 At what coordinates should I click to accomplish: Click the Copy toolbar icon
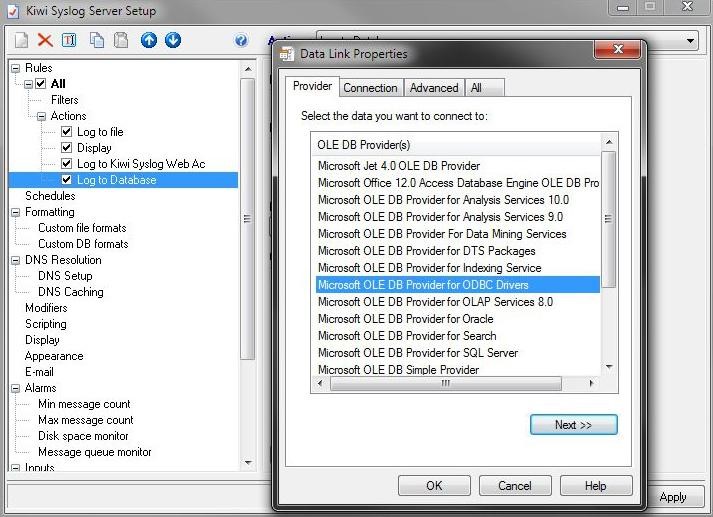click(x=97, y=40)
